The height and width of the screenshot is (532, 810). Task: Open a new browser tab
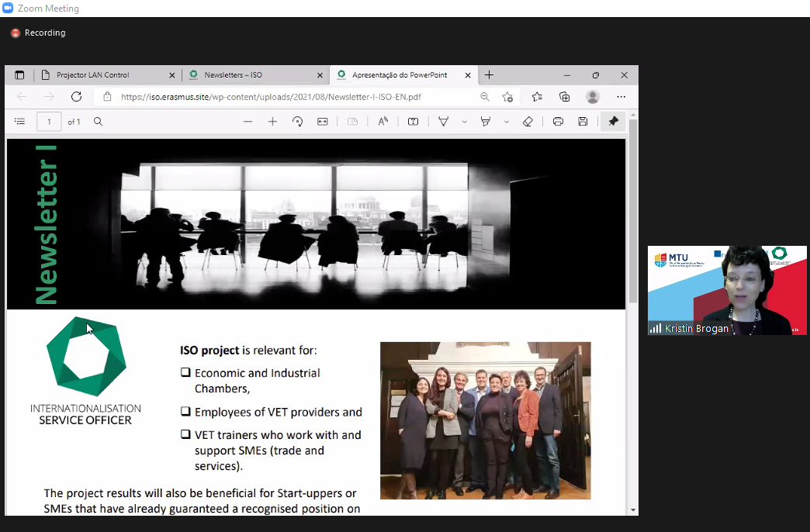[x=489, y=75]
